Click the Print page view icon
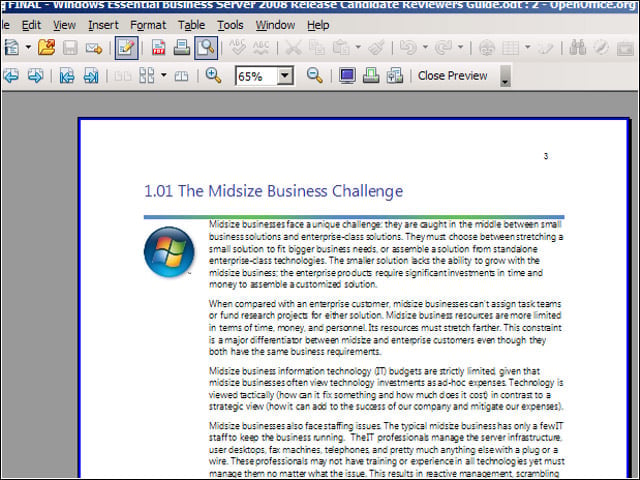This screenshot has width=640, height=480. pyautogui.click(x=371, y=76)
